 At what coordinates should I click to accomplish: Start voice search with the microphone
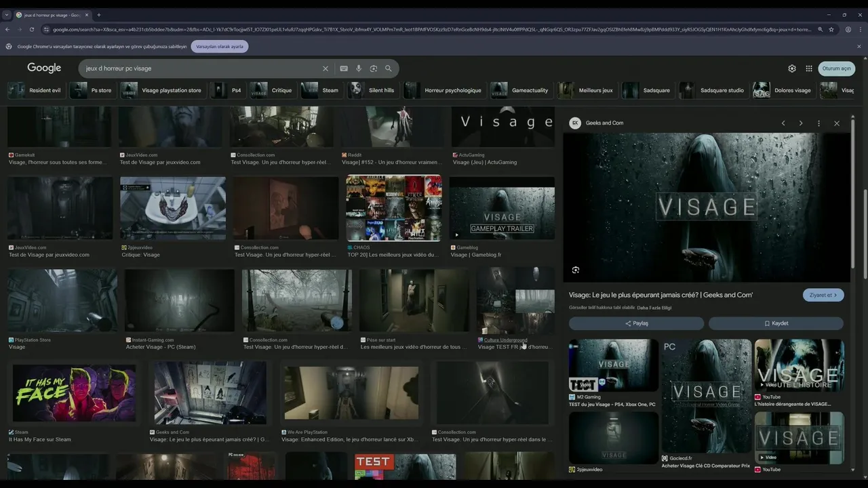(x=359, y=68)
